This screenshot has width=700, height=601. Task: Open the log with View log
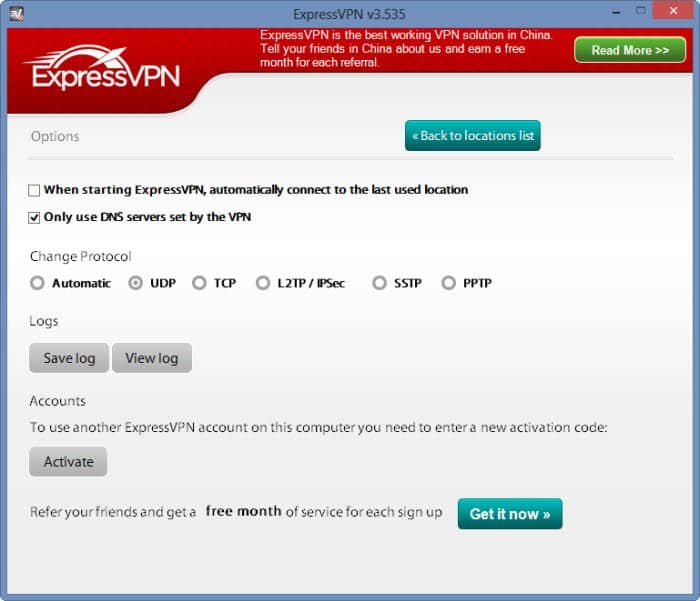tap(151, 358)
